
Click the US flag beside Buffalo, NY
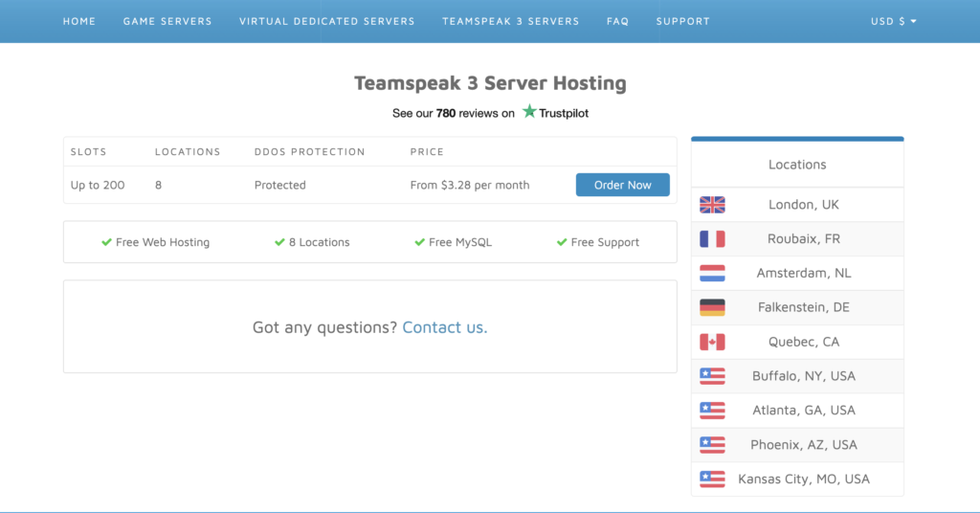point(712,376)
